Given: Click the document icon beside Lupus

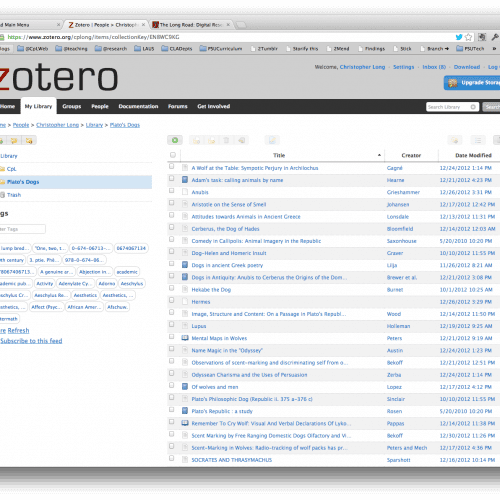Looking at the screenshot, I should click(x=185, y=326).
